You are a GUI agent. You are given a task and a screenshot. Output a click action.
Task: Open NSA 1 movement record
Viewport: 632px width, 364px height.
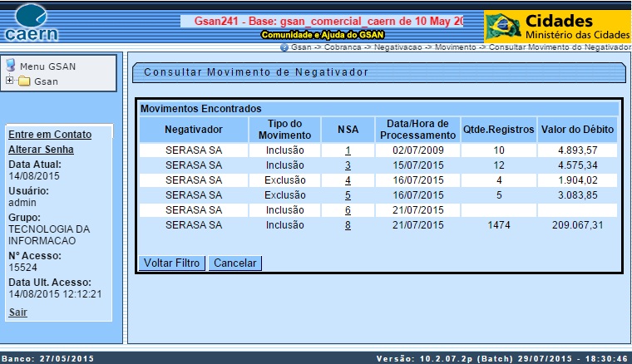click(x=348, y=150)
